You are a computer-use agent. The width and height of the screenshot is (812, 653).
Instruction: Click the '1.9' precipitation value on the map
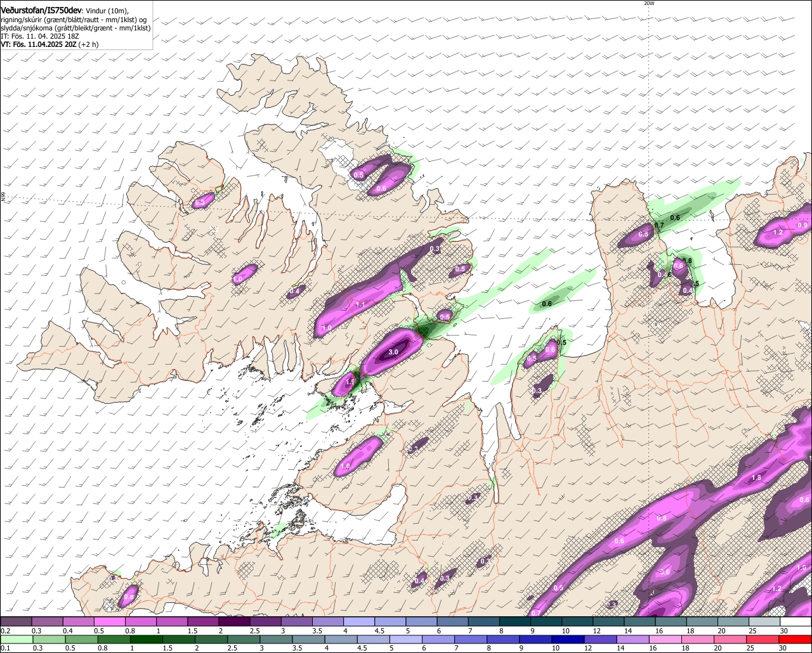pos(350,383)
